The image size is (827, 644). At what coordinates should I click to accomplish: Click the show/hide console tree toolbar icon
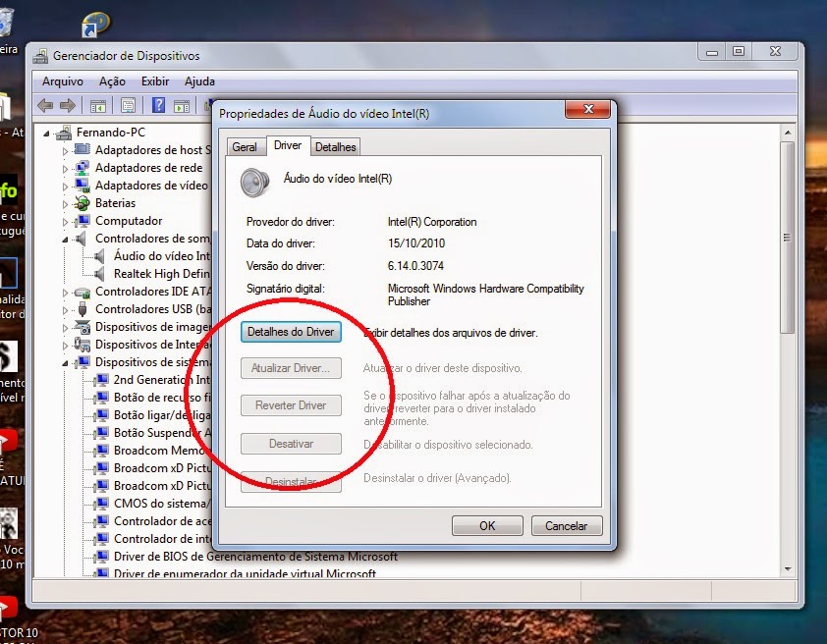[x=98, y=106]
